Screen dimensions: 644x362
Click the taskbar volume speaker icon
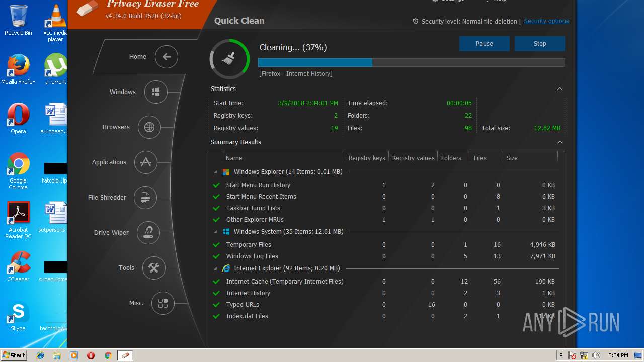point(596,355)
